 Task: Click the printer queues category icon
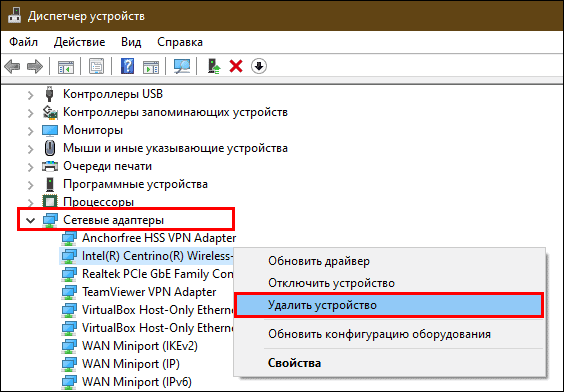tap(50, 166)
